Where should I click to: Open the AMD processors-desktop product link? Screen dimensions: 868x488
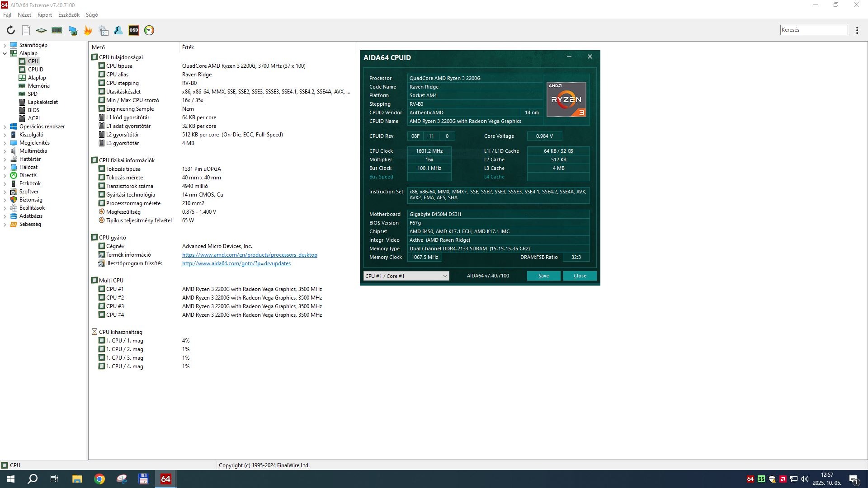(x=250, y=255)
